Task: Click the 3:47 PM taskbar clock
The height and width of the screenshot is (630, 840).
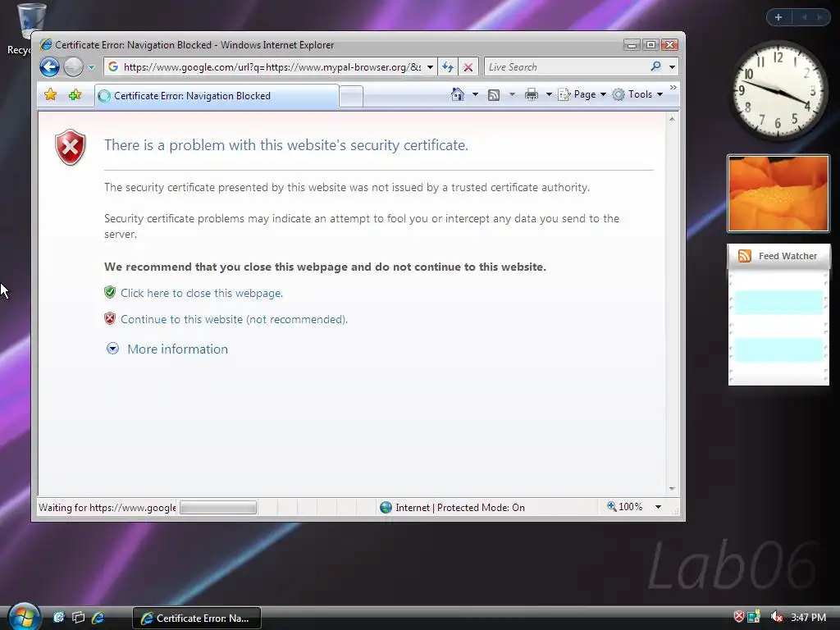Action: pyautogui.click(x=808, y=618)
